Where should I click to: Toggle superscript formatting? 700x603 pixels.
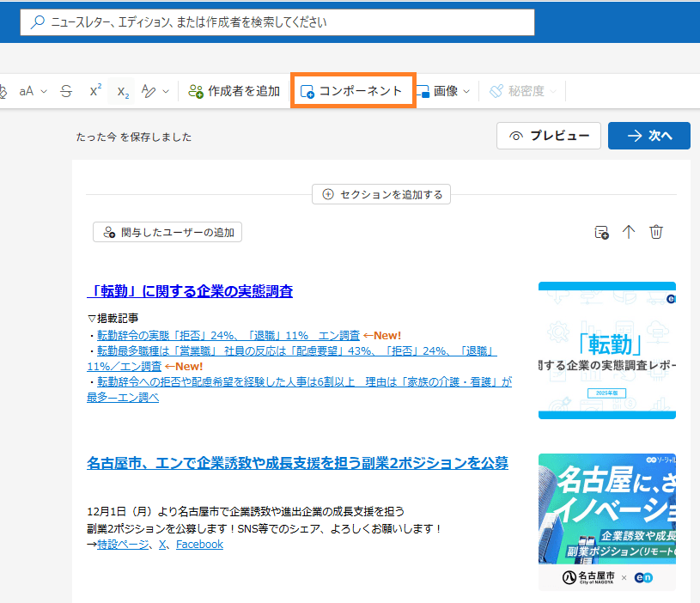[x=95, y=91]
